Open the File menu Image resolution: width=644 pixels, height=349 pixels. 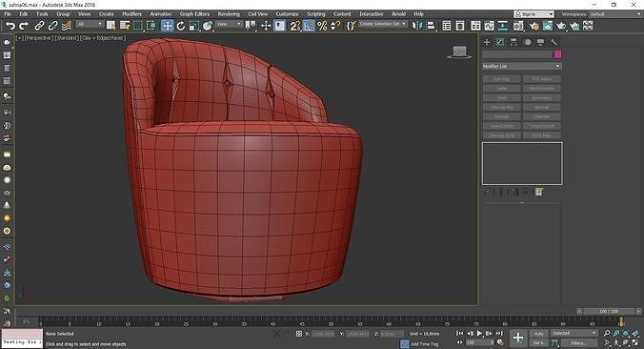pos(8,14)
